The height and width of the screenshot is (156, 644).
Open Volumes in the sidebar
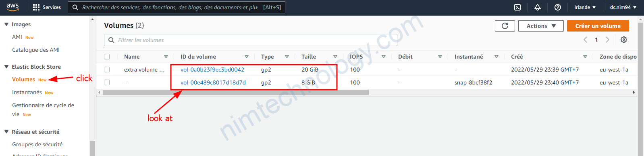[23, 79]
